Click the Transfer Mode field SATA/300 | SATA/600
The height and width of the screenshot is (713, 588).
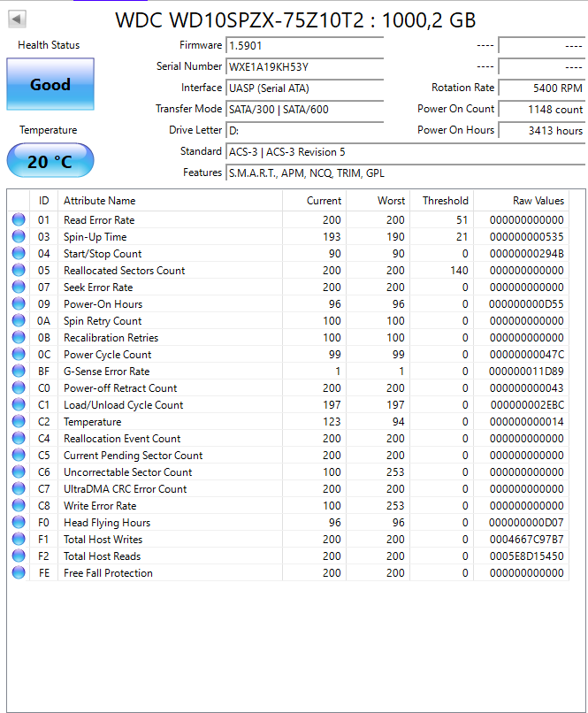tap(305, 110)
